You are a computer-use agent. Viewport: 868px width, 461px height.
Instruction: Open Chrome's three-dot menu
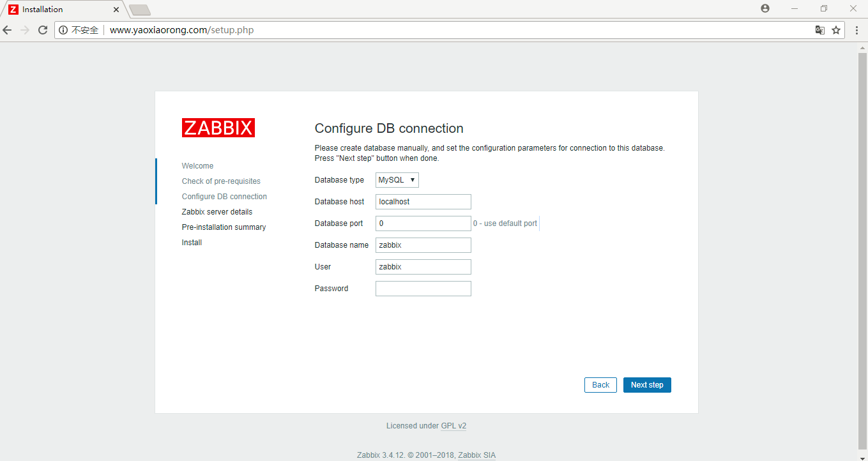[x=857, y=30]
